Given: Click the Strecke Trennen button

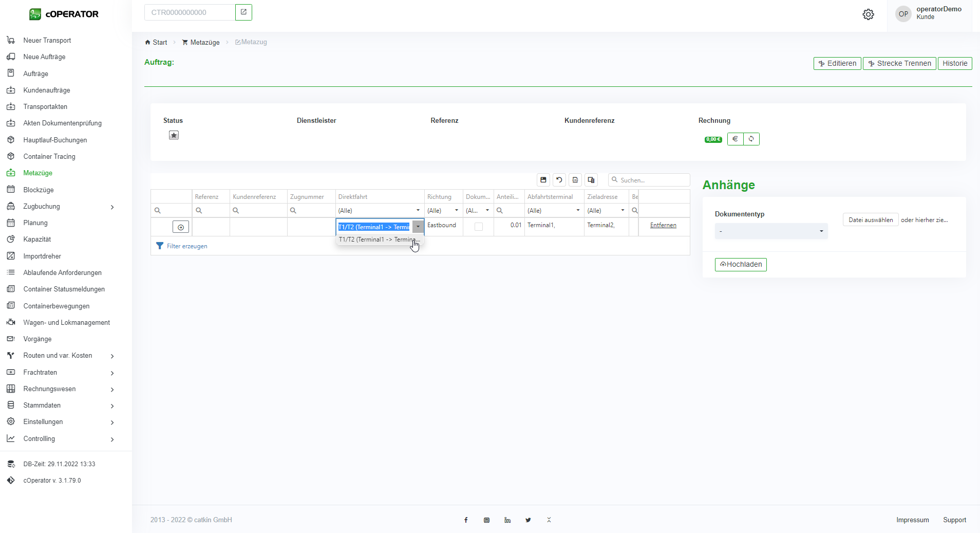Looking at the screenshot, I should (x=899, y=64).
